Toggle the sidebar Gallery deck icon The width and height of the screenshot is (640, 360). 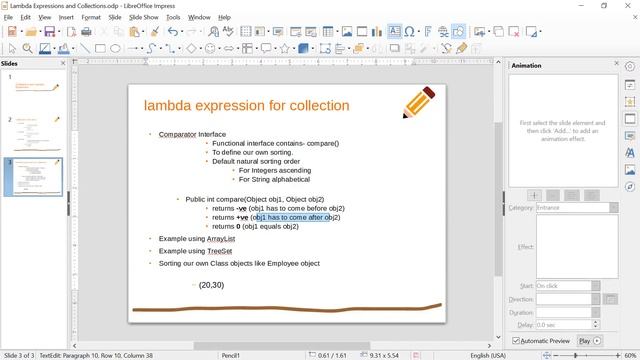point(630,169)
